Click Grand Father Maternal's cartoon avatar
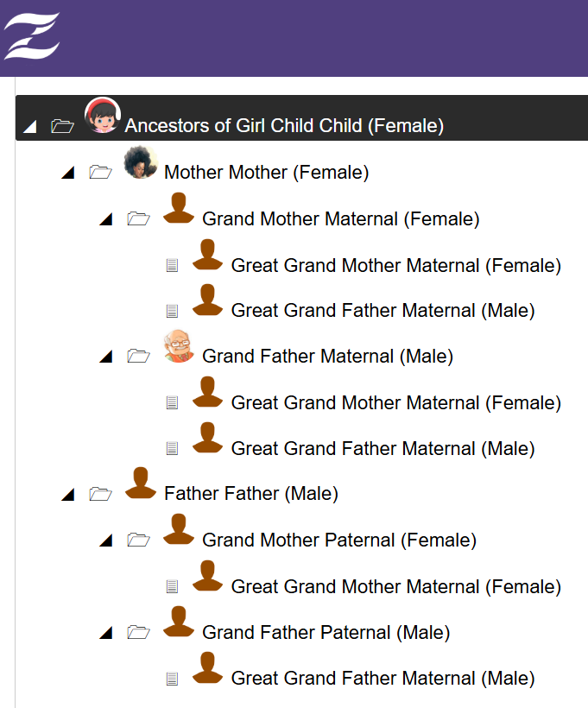 (179, 346)
